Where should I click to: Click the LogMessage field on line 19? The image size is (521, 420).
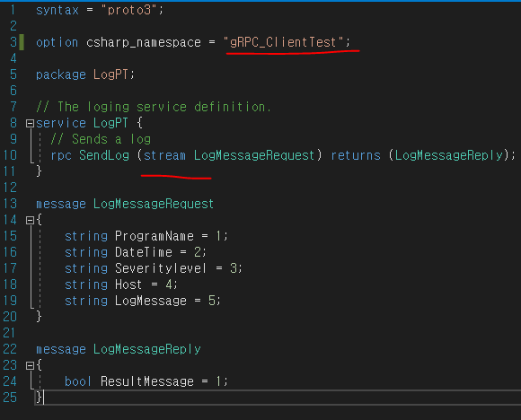point(151,301)
